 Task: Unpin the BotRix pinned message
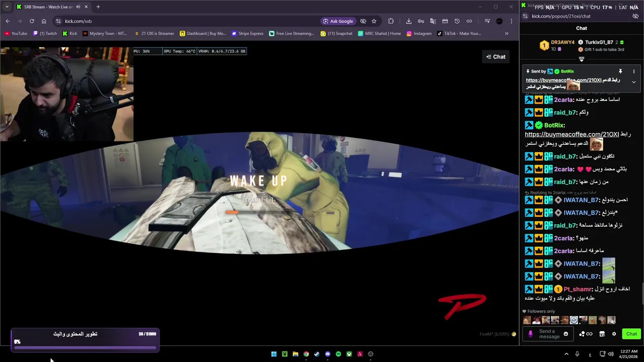620,71
